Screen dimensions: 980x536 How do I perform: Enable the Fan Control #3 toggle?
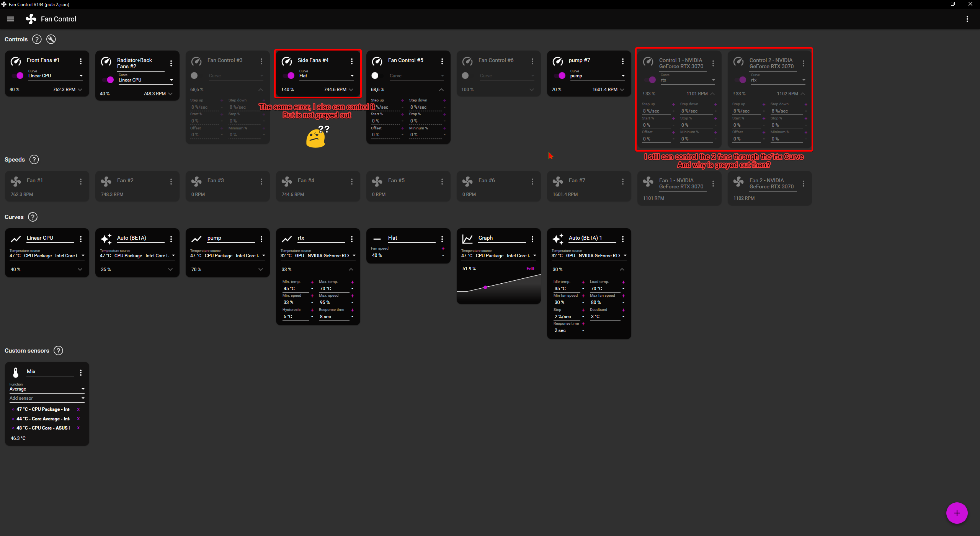[x=194, y=75]
